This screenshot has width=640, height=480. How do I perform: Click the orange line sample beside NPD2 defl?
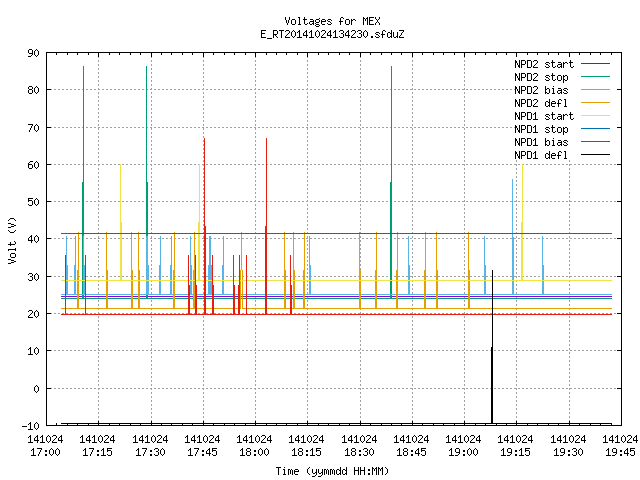pyautogui.click(x=596, y=103)
